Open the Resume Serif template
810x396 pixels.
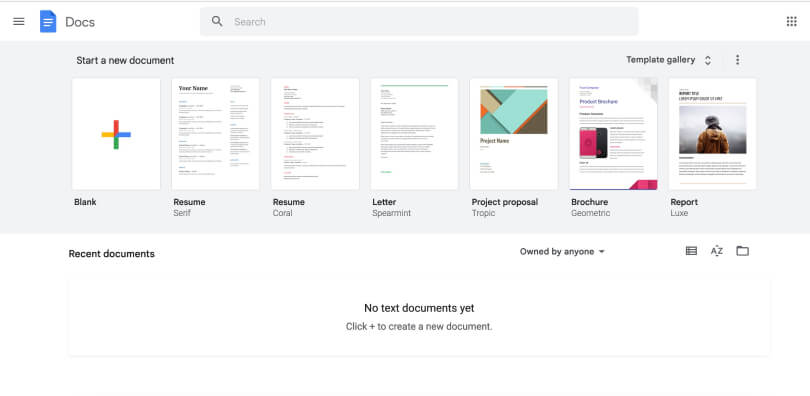click(215, 134)
